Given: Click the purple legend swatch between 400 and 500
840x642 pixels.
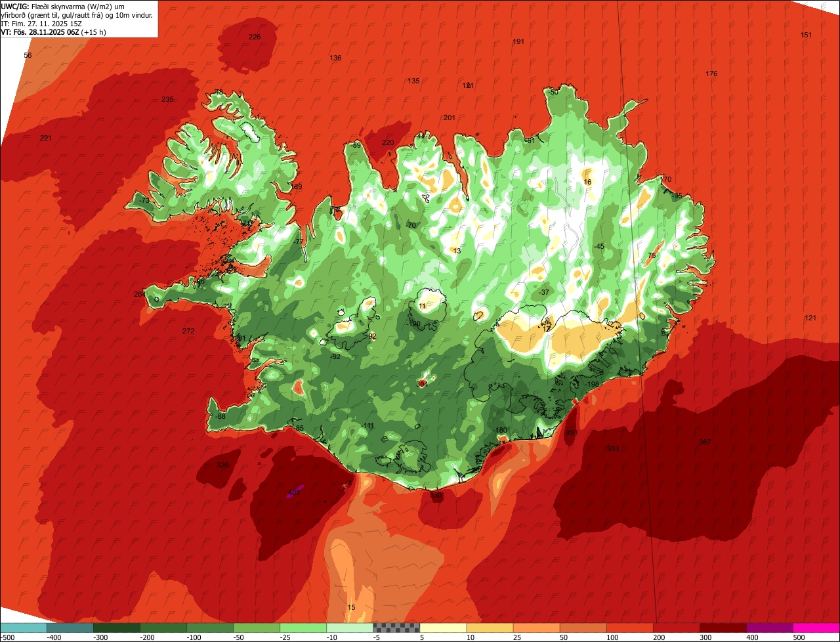Looking at the screenshot, I should click(770, 628).
